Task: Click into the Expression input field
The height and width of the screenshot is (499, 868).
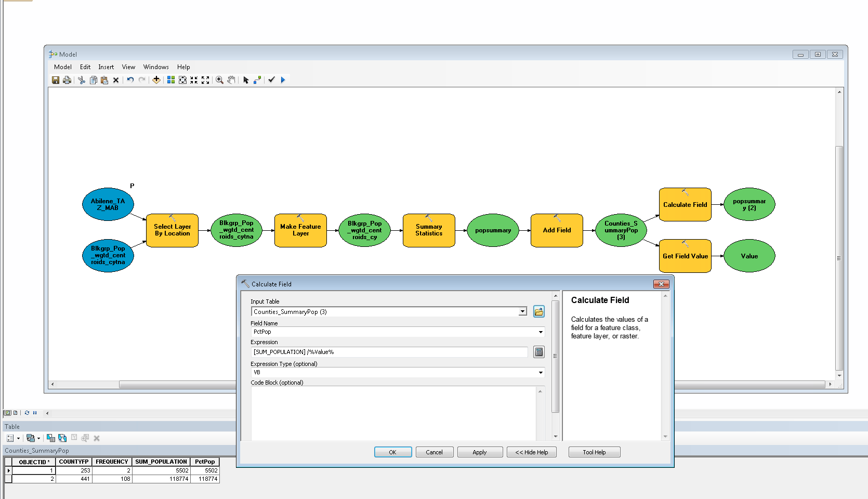Action: pos(389,352)
